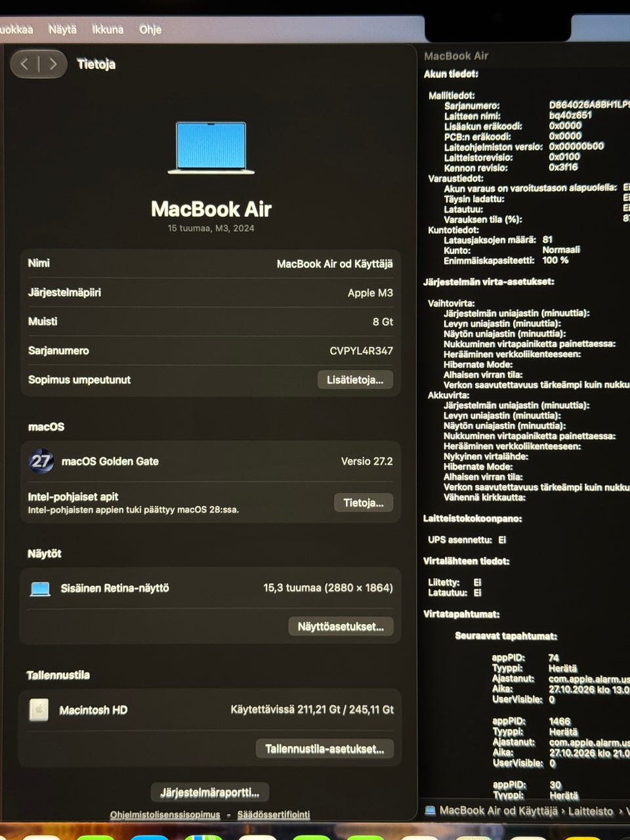Select MacBook Air od Käyttäjä in path bar

click(499, 810)
